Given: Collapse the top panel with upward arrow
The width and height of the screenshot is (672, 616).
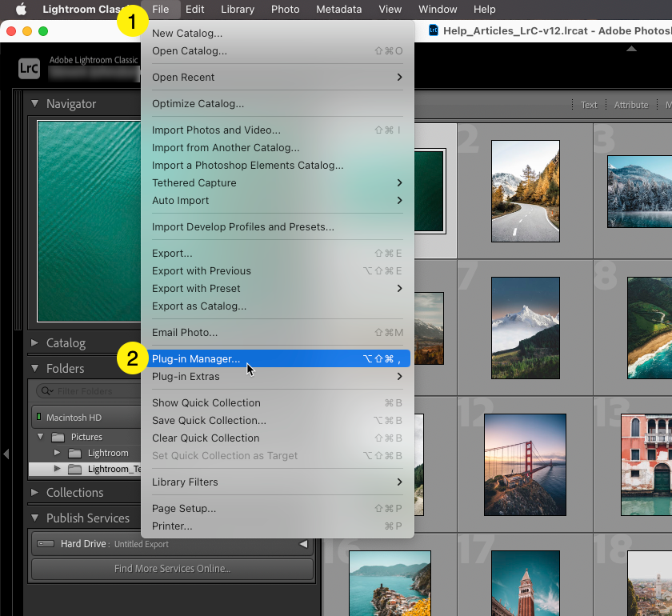Looking at the screenshot, I should point(631,49).
